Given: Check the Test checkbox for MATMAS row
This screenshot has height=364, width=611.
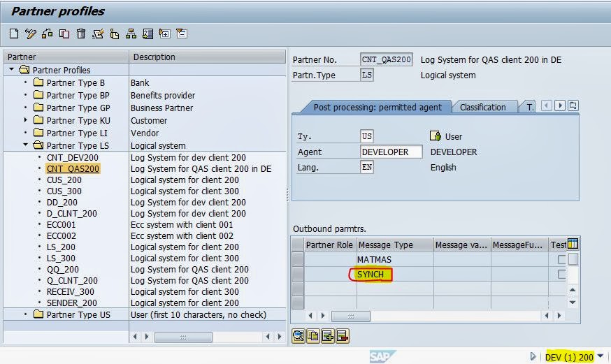Looking at the screenshot, I should (561, 260).
